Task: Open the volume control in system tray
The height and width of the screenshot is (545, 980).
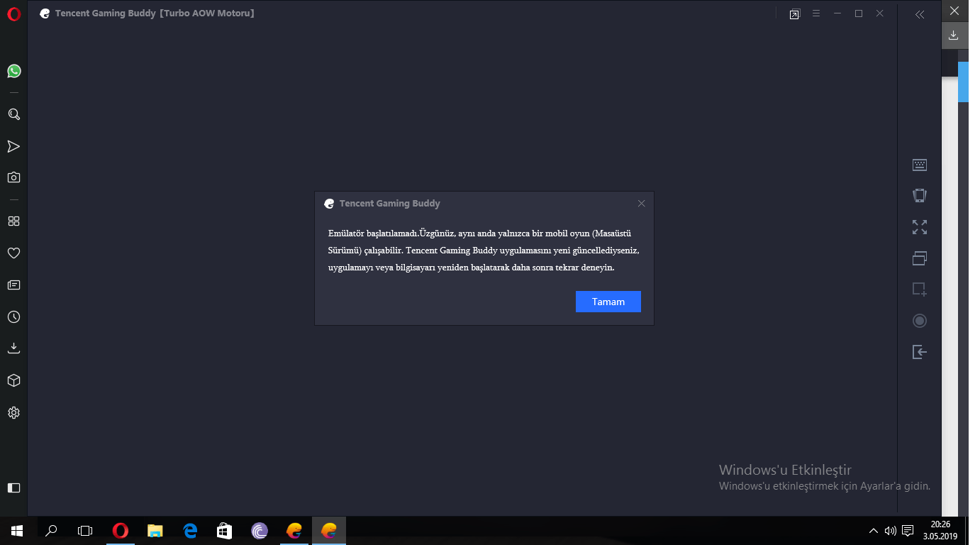Action: [891, 530]
